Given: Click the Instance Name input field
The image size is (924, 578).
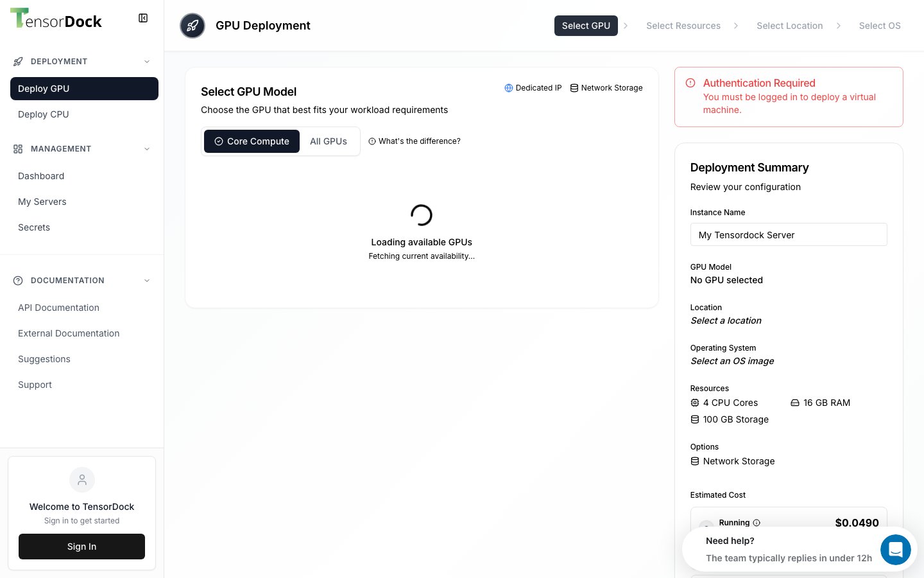Looking at the screenshot, I should (x=789, y=234).
